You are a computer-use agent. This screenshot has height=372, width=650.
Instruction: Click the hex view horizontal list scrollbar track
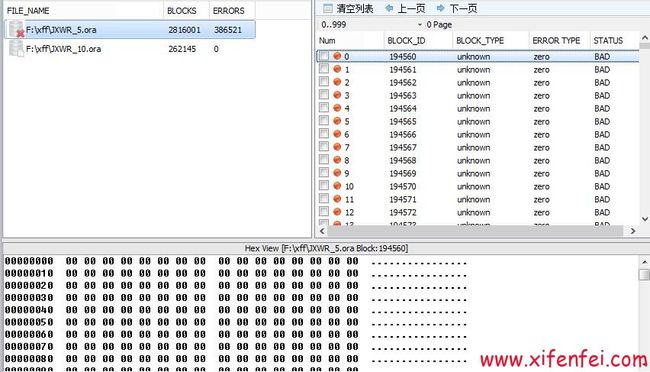[x=475, y=231]
